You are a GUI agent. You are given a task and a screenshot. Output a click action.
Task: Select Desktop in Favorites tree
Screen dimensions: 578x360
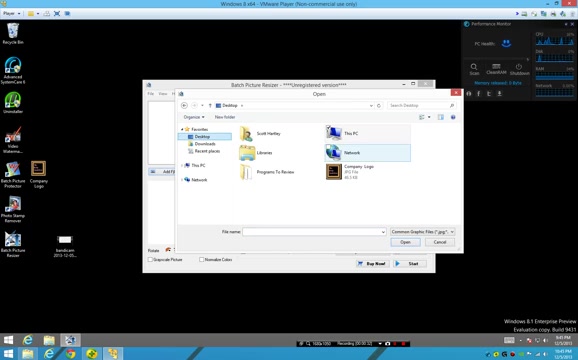[205, 137]
